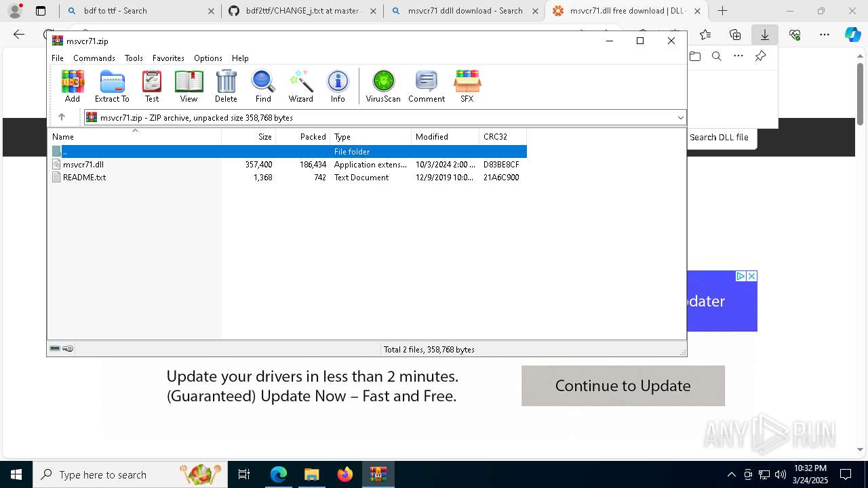Click the Delete trash can icon
Screen dimensions: 868x488
[226, 86]
